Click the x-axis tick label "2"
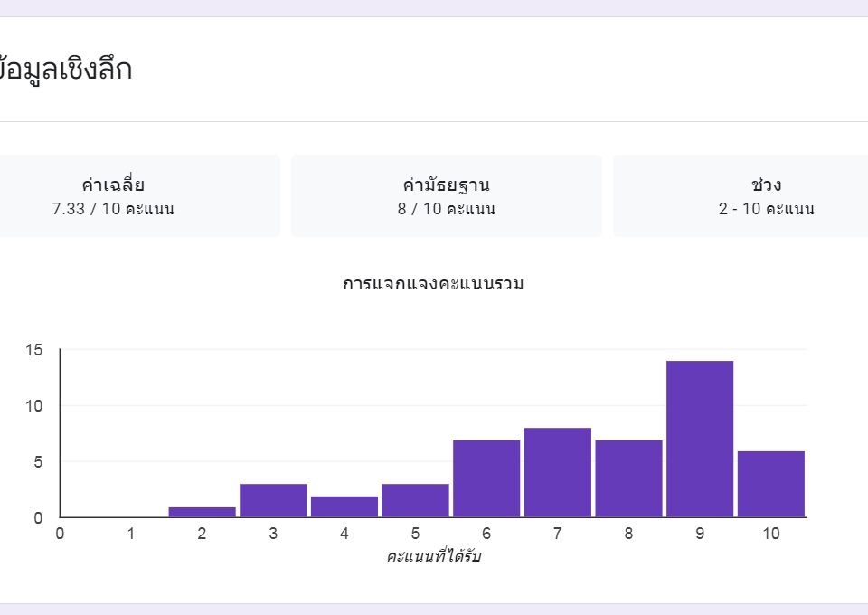868x615 pixels. (202, 534)
